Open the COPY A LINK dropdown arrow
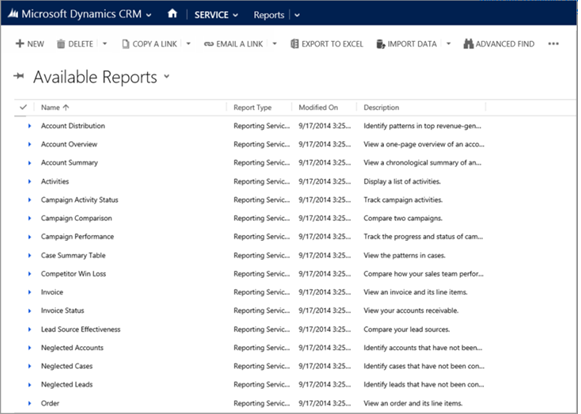The image size is (581, 414). (188, 44)
